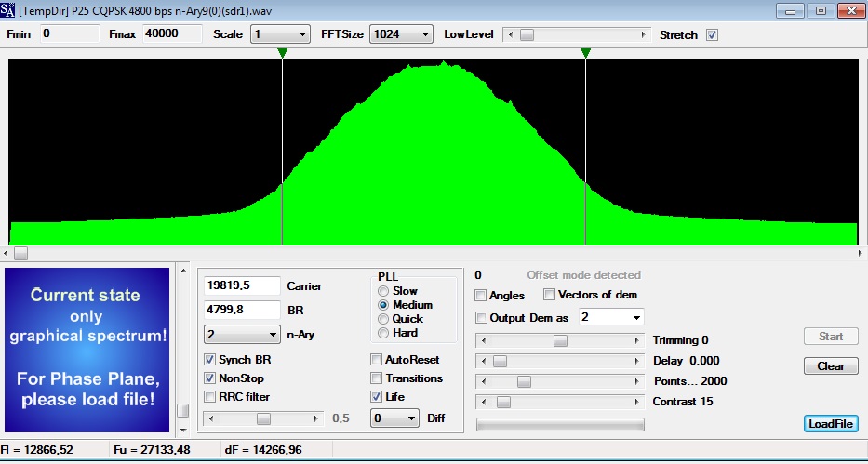
Task: Click RRC slider left arrow
Action: click(x=210, y=418)
